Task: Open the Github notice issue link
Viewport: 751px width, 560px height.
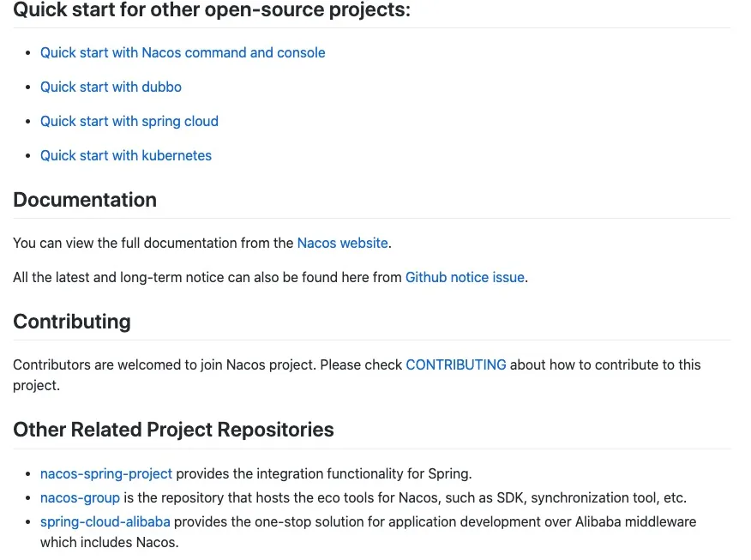Action: tap(465, 278)
